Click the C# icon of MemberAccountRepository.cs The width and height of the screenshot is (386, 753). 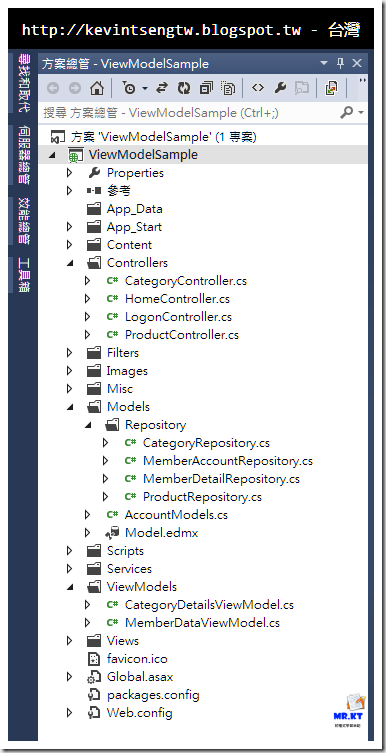tap(131, 461)
